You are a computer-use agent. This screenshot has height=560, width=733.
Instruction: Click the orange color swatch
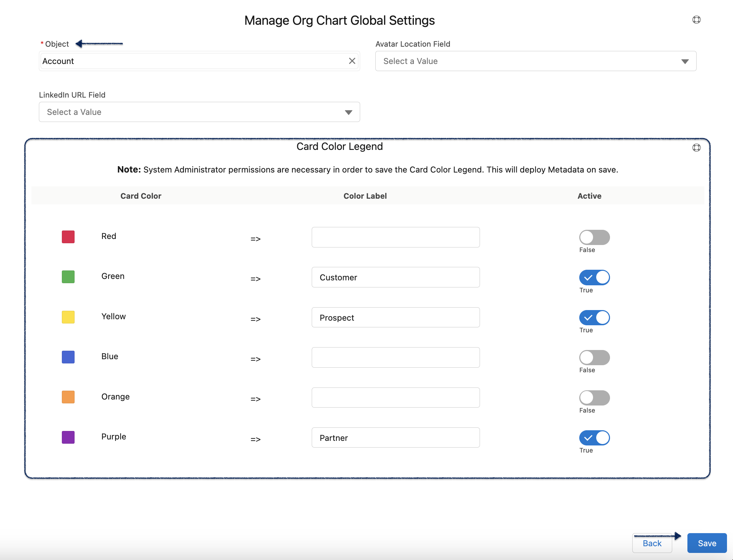pyautogui.click(x=68, y=397)
